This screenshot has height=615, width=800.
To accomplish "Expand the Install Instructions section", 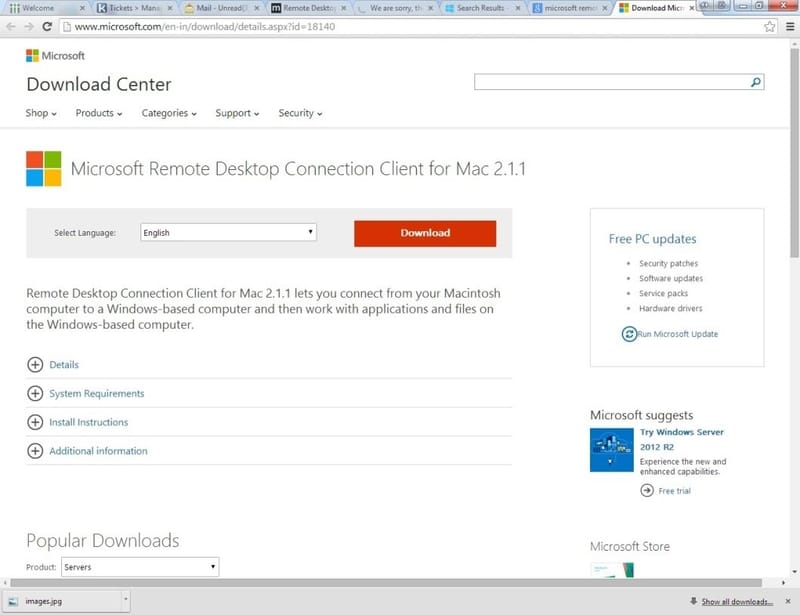I will pyautogui.click(x=35, y=422).
